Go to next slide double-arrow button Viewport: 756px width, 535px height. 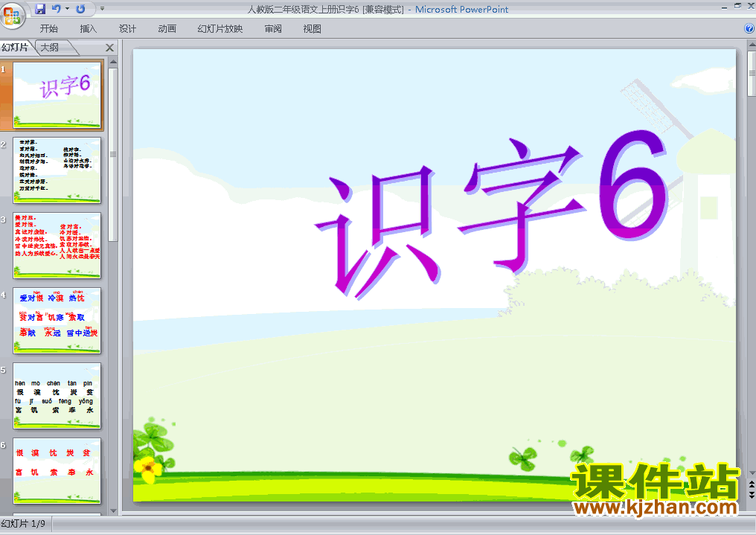click(752, 495)
